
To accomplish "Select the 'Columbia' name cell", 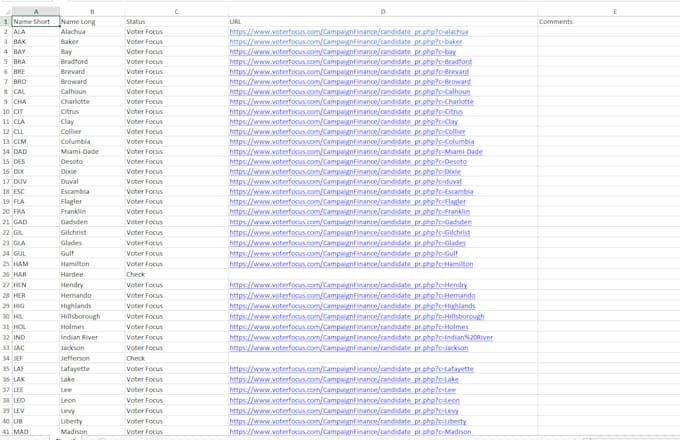I will pos(92,142).
